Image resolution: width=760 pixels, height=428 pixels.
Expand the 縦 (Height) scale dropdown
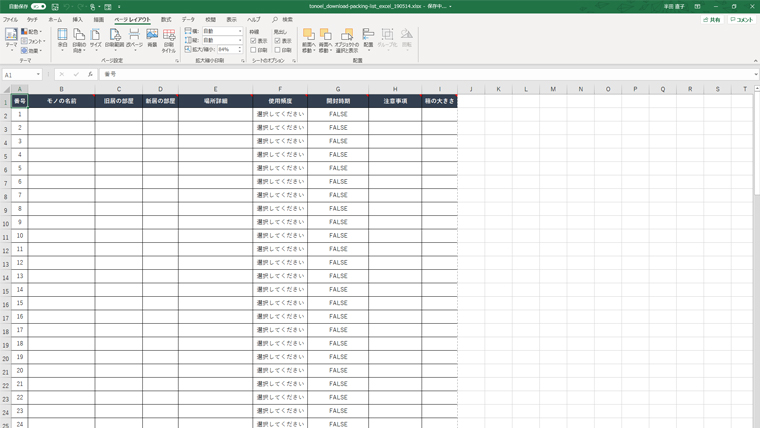pos(239,41)
